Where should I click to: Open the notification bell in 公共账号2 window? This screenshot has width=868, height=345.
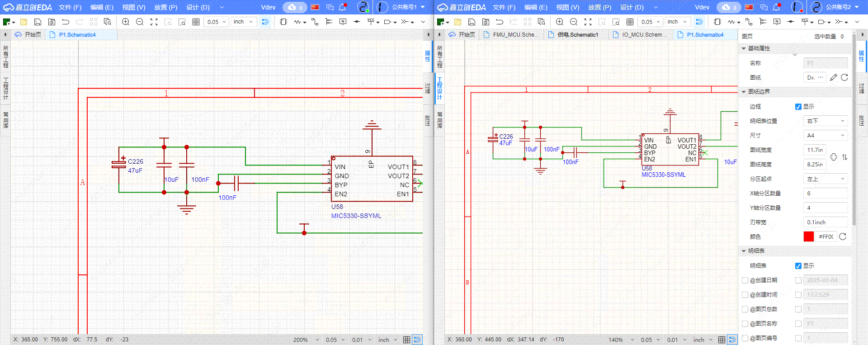(776, 7)
